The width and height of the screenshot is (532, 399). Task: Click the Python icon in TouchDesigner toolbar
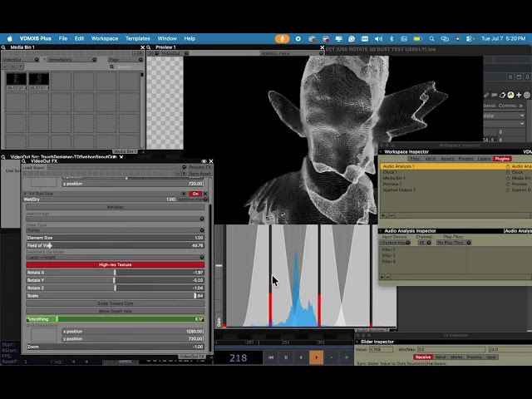click(510, 96)
